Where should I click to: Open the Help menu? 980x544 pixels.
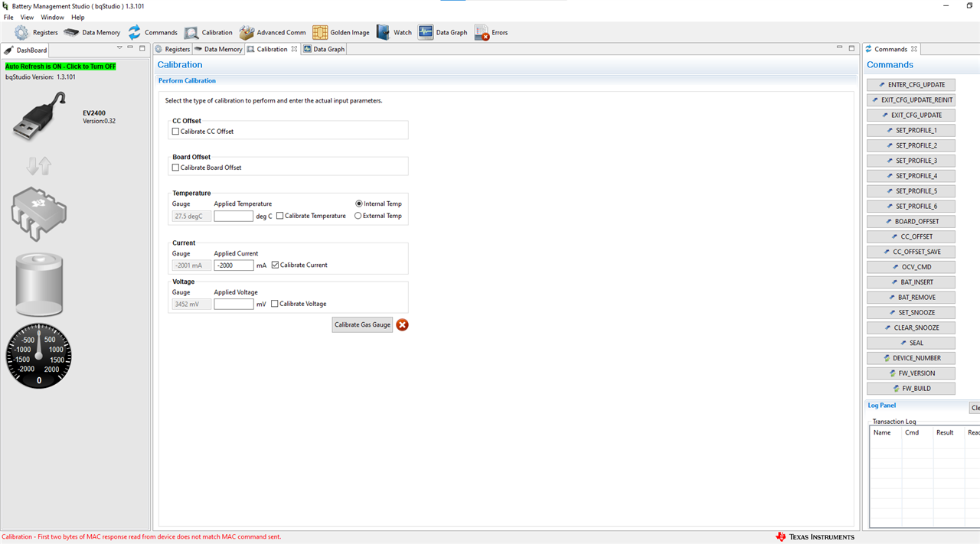click(78, 17)
